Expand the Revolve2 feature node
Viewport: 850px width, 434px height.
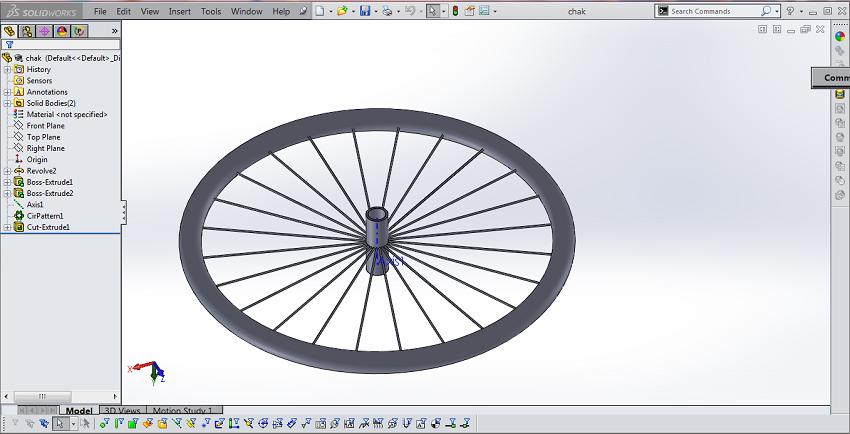coord(7,171)
